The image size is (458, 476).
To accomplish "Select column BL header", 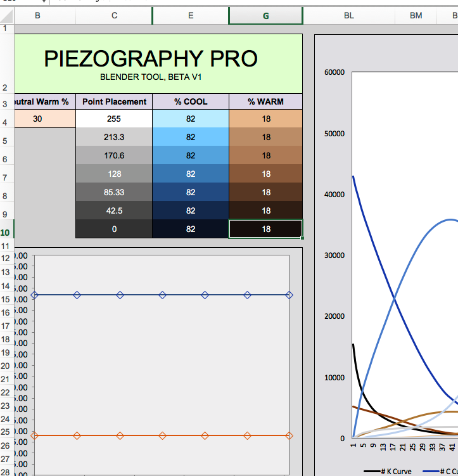I will [x=349, y=16].
